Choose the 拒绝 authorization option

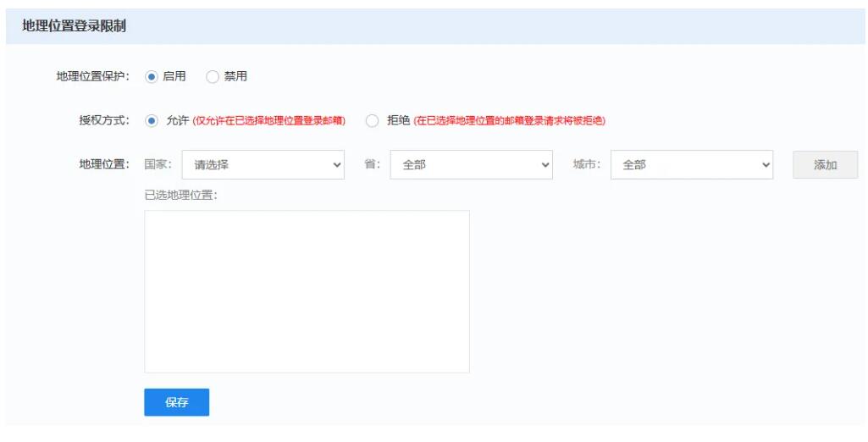coord(372,120)
